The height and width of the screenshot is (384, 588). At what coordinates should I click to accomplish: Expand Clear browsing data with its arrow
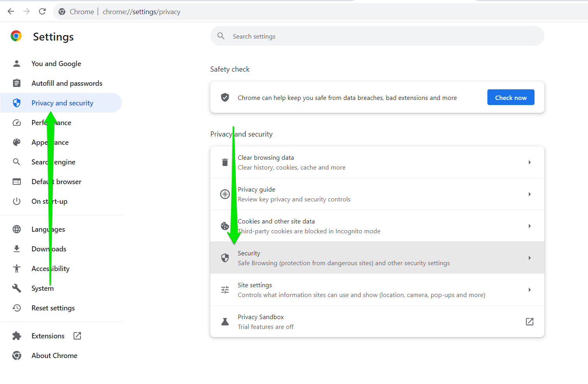[x=529, y=162]
